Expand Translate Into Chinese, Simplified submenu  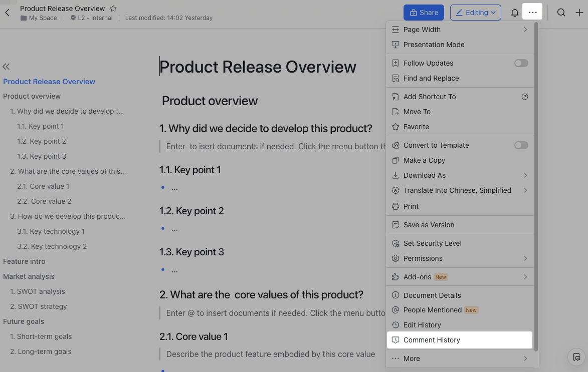(525, 190)
